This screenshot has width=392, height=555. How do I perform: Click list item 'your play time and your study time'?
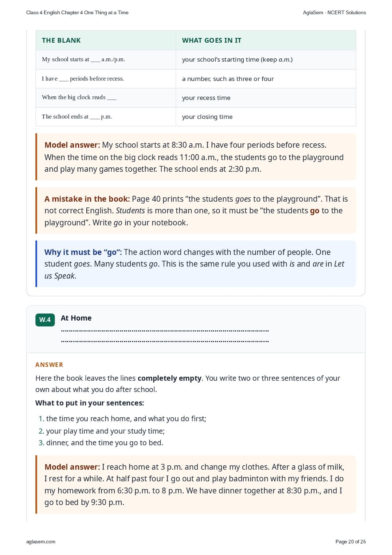pos(105,431)
